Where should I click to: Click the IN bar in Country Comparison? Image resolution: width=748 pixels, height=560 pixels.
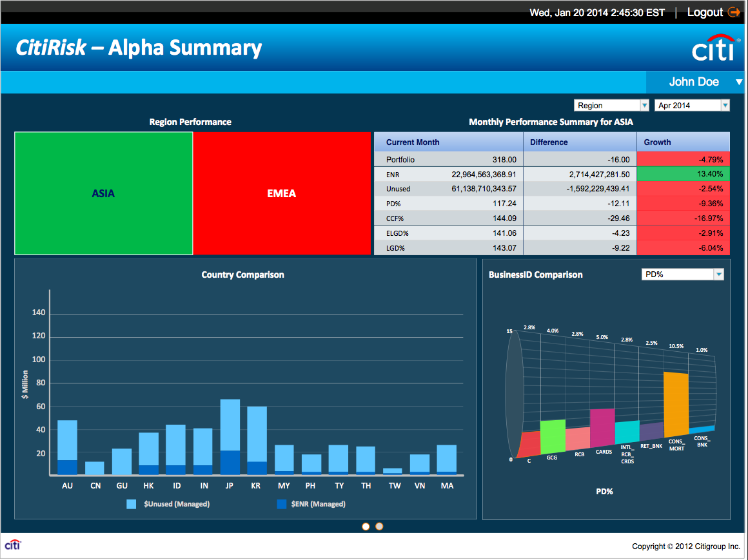click(x=202, y=451)
